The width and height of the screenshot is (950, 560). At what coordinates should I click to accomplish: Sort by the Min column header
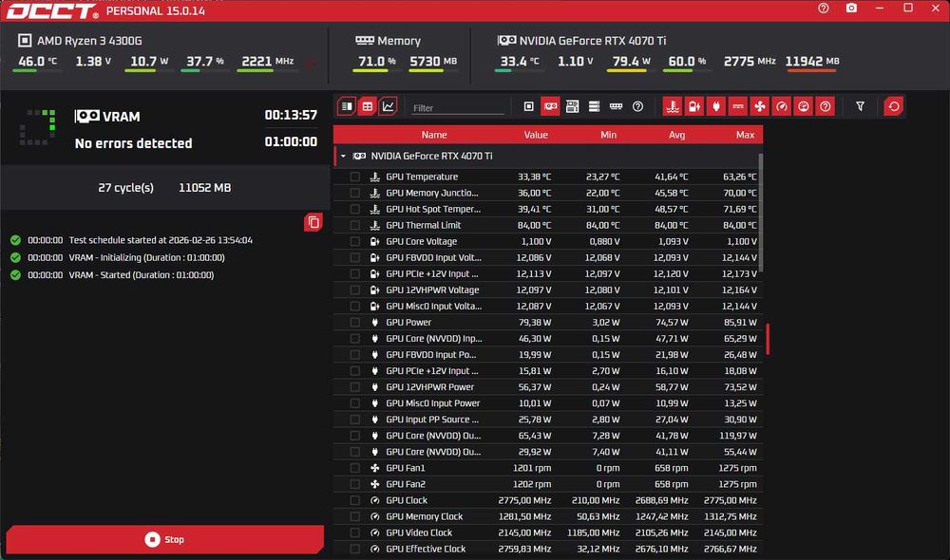click(608, 135)
